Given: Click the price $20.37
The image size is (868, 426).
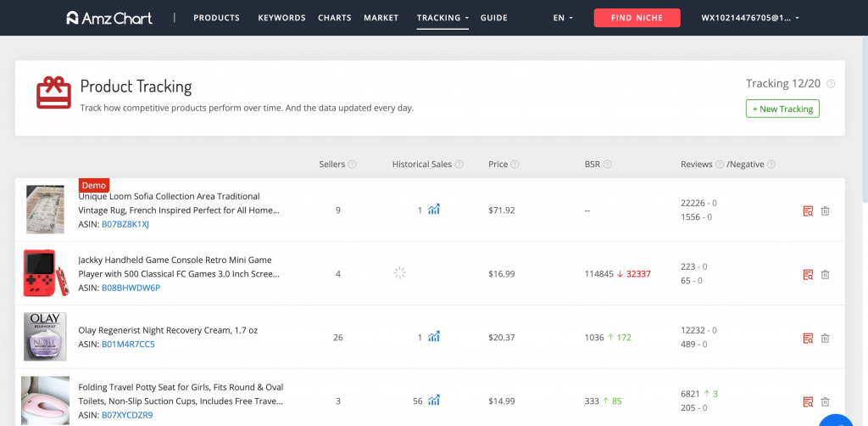Looking at the screenshot, I should [502, 338].
